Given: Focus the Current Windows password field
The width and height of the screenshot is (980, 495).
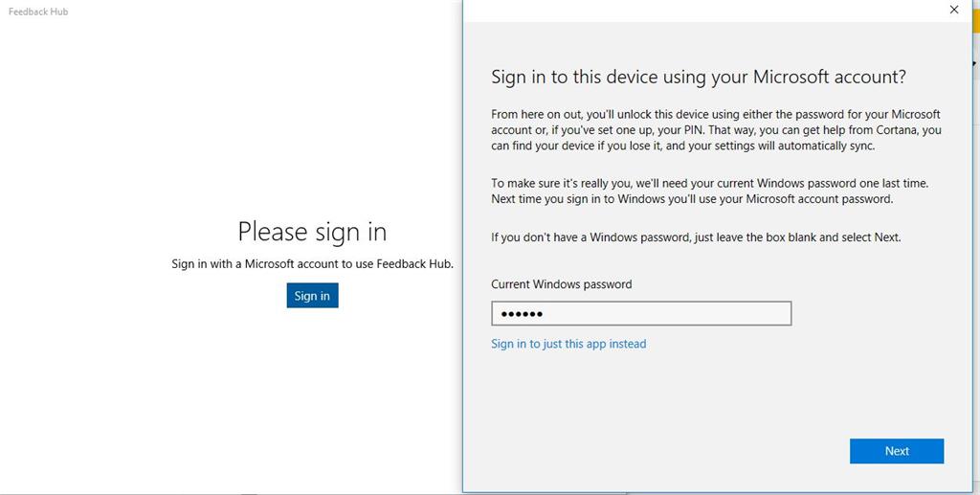Looking at the screenshot, I should click(x=641, y=314).
